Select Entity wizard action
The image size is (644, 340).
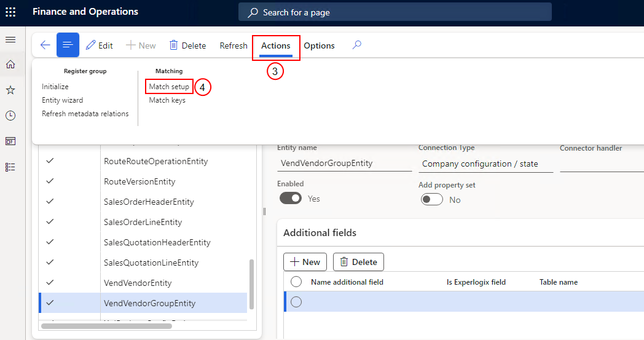pos(63,100)
